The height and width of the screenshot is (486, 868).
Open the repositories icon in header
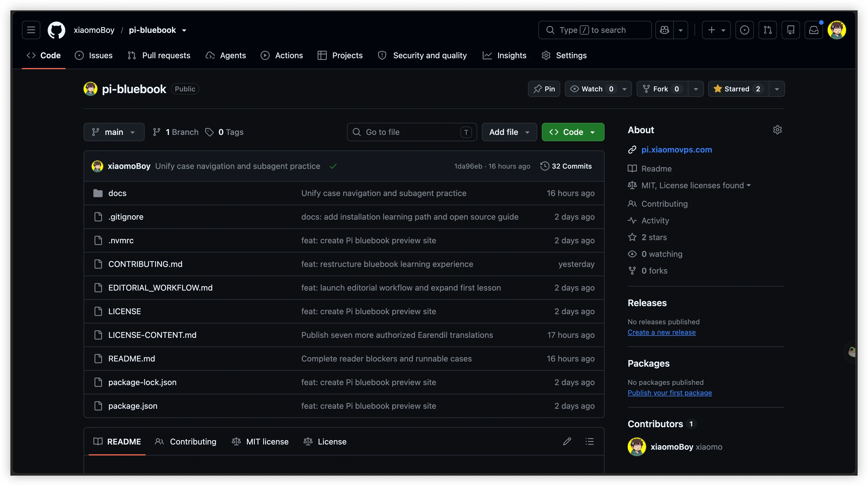tap(790, 30)
